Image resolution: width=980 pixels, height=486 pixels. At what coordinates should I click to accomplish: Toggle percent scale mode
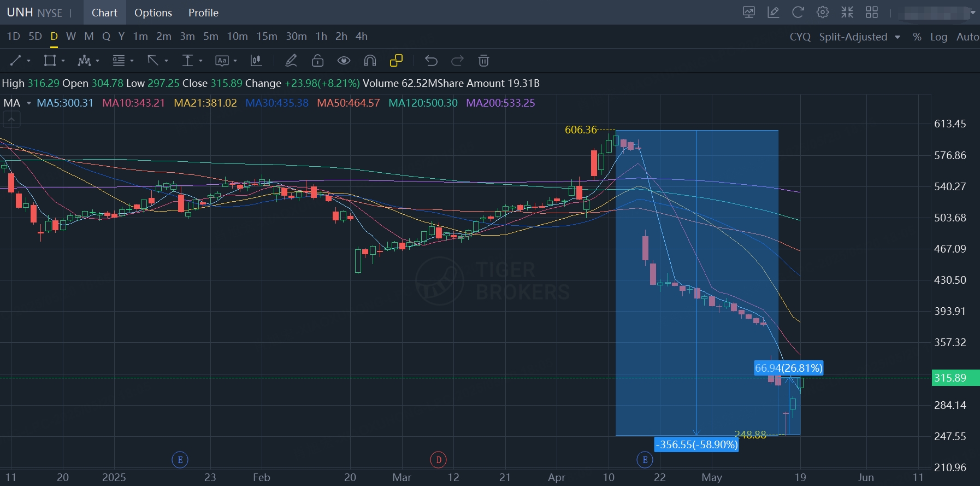coord(917,37)
